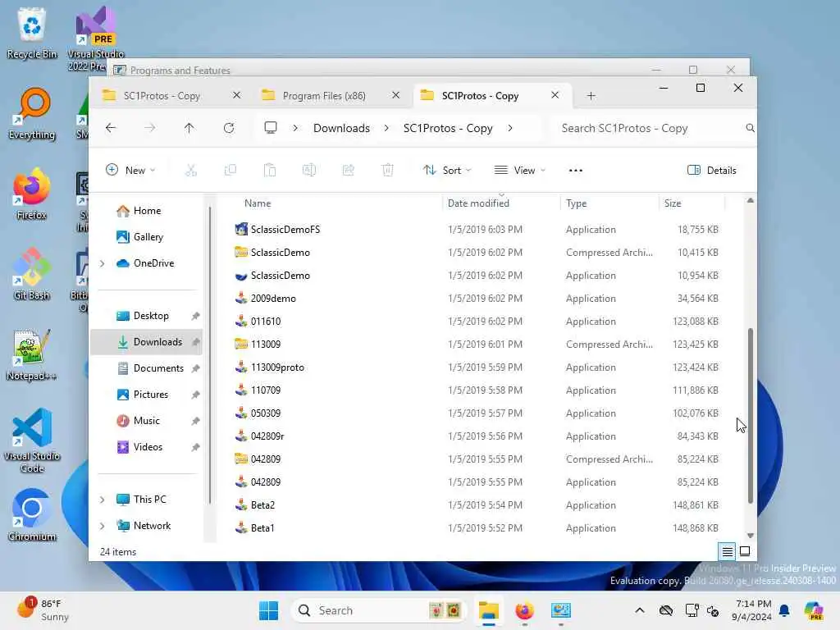Toggle the Details pane

712,171
